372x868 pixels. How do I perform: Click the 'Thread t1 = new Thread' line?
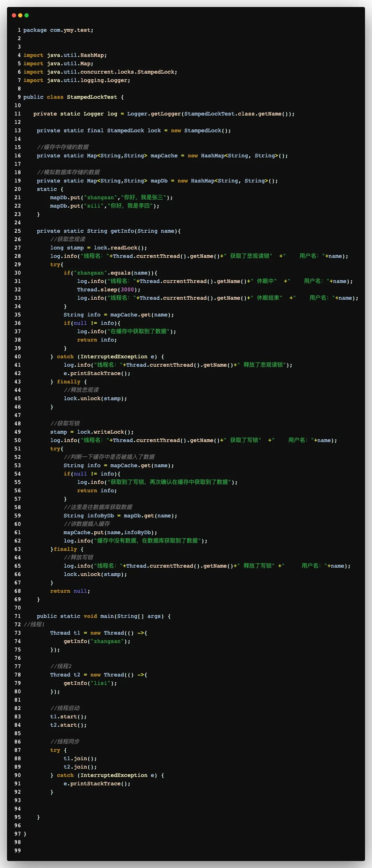coord(99,633)
